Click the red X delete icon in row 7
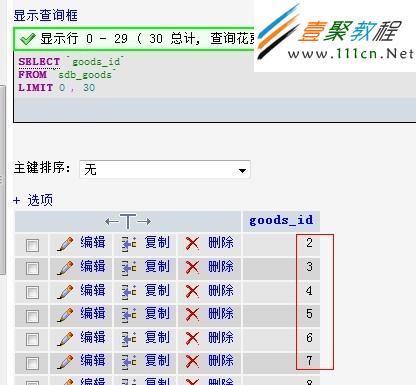Viewport: 416px width, 385px height. tap(192, 362)
